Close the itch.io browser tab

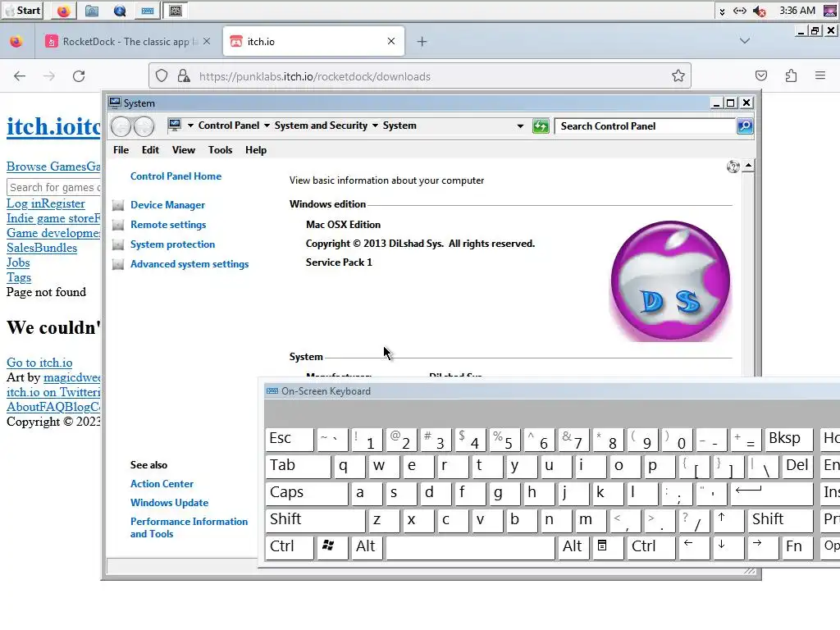point(391,41)
